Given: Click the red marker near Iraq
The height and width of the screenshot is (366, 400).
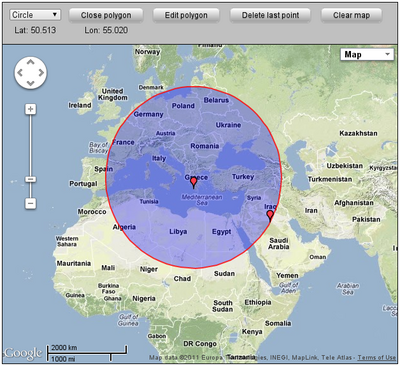Looking at the screenshot, I should tap(270, 216).
